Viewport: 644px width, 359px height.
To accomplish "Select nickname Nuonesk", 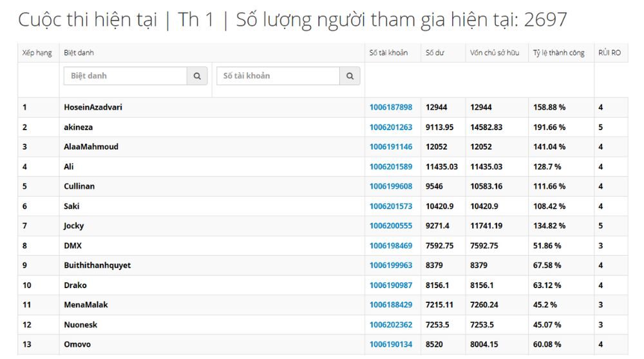I will click(80, 324).
